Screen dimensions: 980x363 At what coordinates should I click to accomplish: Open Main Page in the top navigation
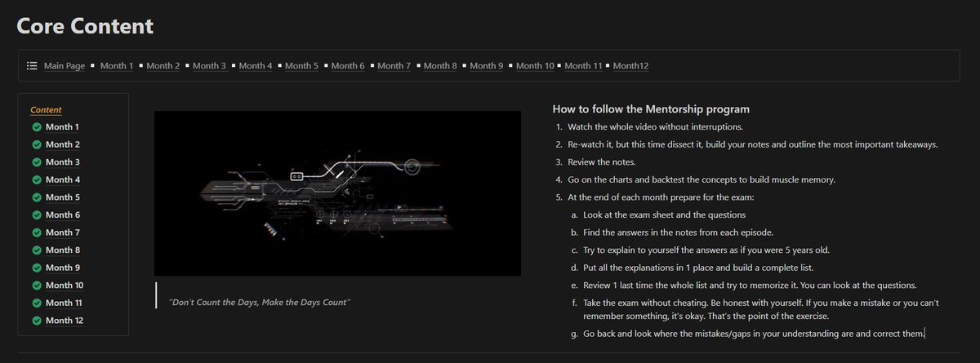[x=65, y=66]
